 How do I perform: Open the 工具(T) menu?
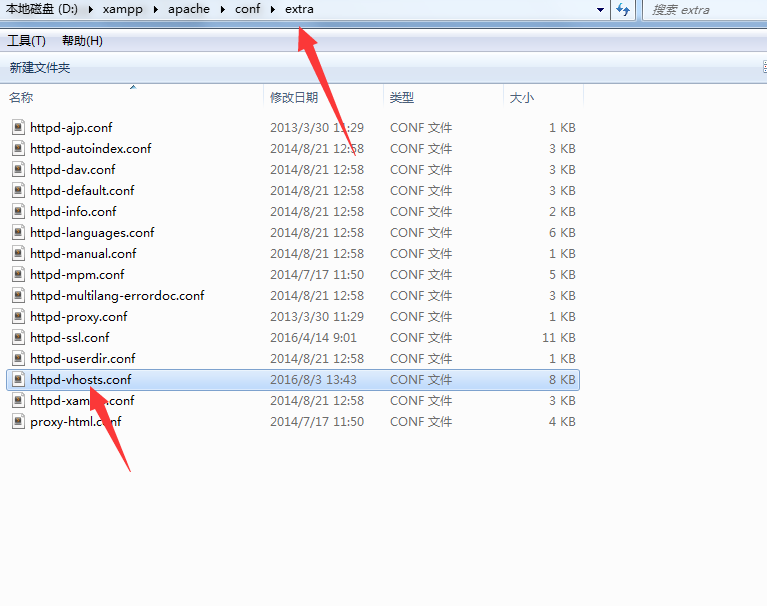pyautogui.click(x=26, y=41)
